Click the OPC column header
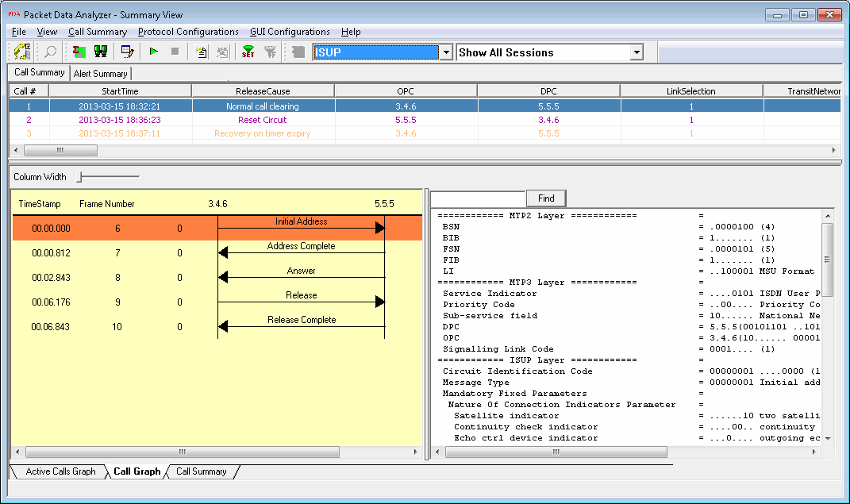The height and width of the screenshot is (504, 850). point(406,91)
